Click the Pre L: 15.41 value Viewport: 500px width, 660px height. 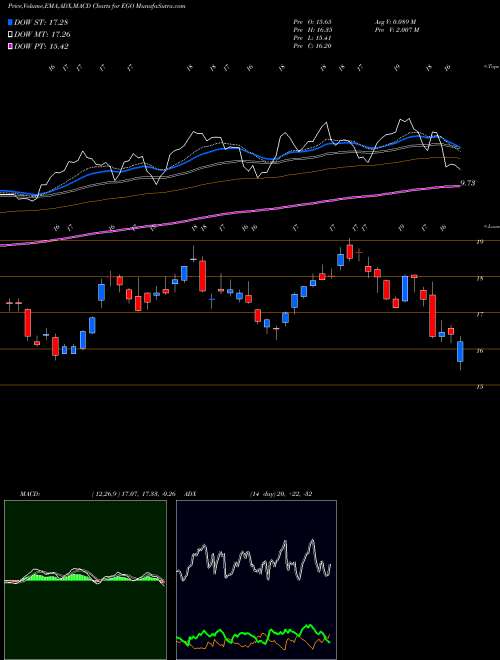(x=312, y=37)
